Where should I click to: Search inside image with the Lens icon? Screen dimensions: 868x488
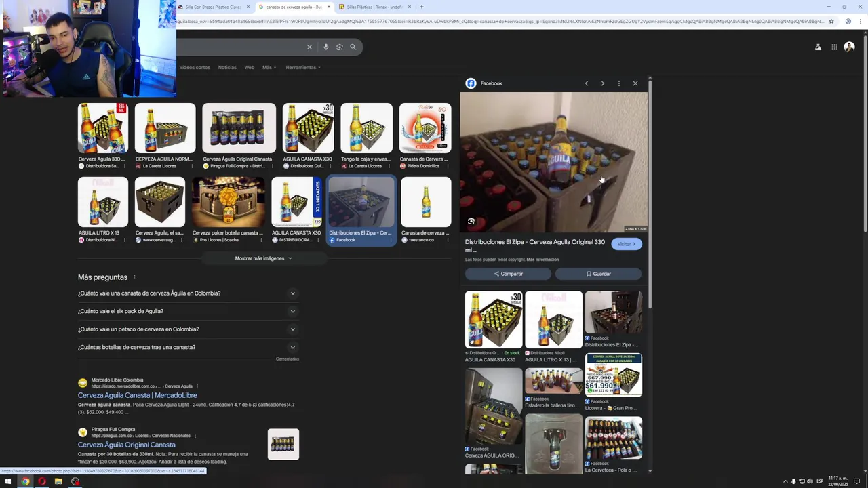(471, 221)
